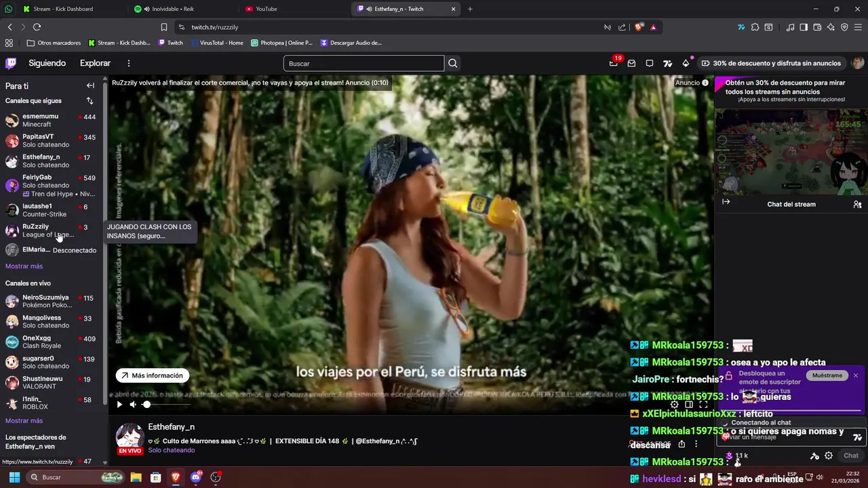Open VirusTotal - Home bookmark
This screenshot has width=868, height=488.
217,43
